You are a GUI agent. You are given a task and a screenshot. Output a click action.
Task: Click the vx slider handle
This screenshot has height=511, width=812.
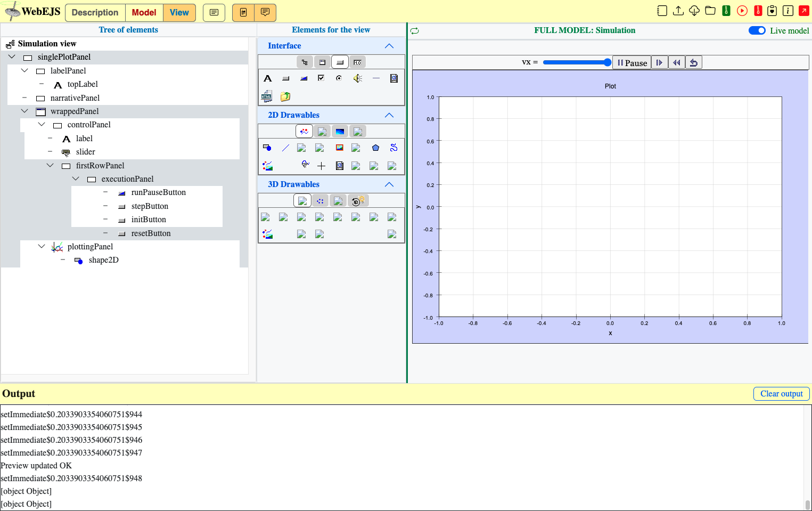(608, 62)
